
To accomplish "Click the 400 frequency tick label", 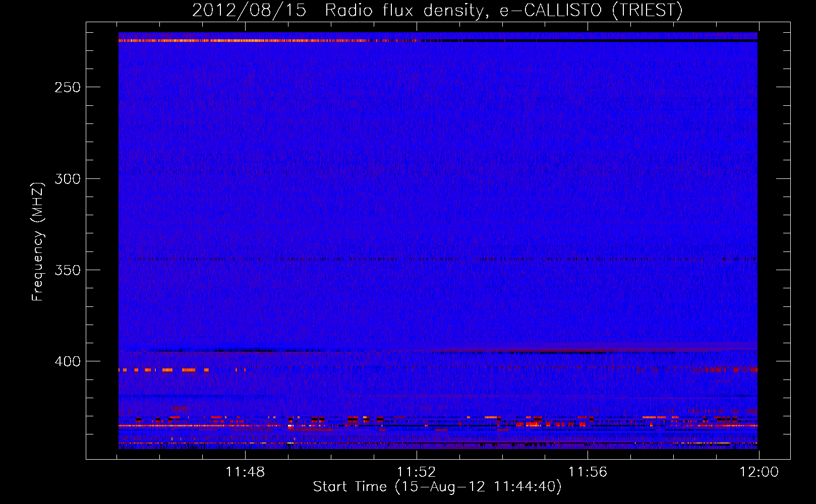I will point(68,361).
